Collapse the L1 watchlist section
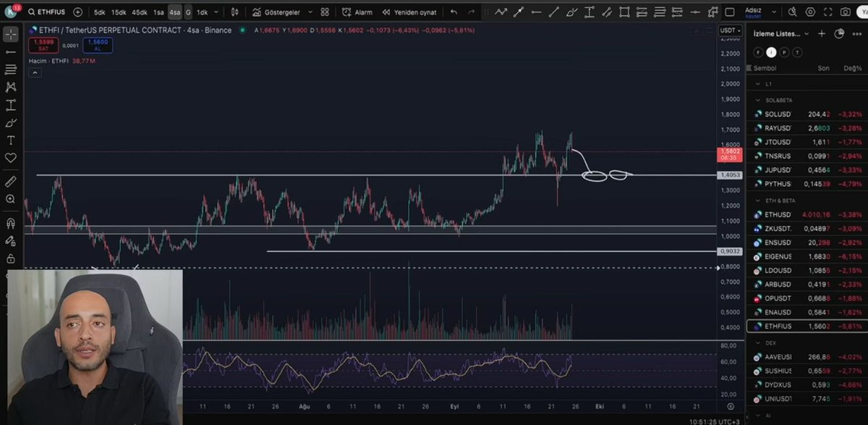This screenshot has width=868, height=425. pyautogui.click(x=757, y=84)
